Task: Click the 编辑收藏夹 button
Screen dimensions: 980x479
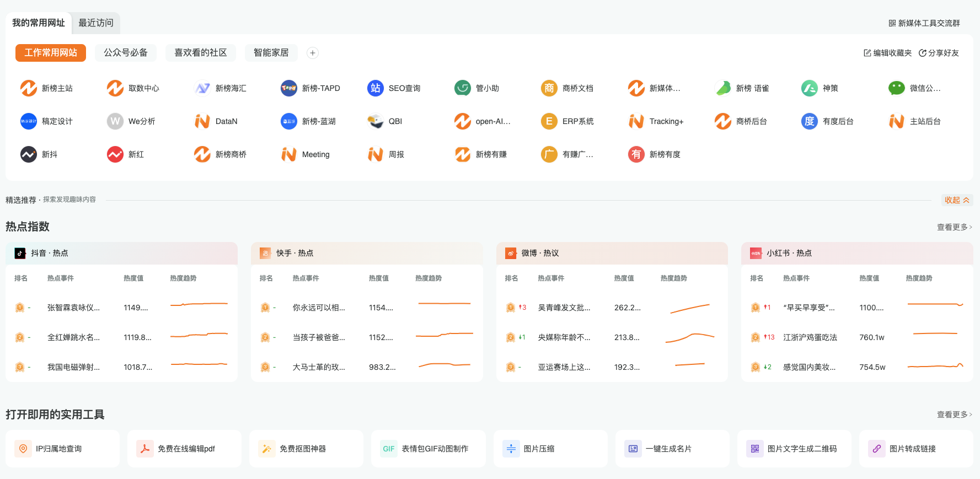Action: click(x=887, y=53)
